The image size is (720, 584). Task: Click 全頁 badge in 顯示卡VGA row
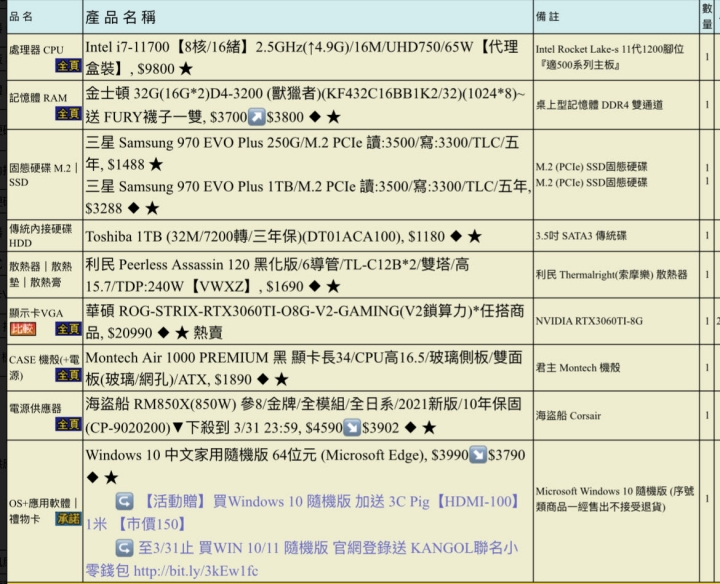click(68, 329)
